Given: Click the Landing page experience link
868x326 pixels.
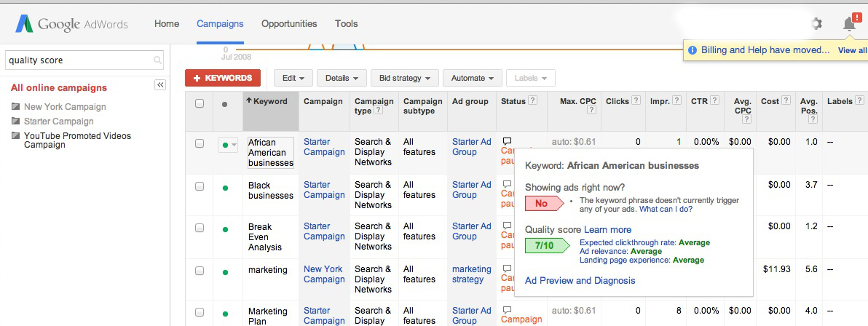Looking at the screenshot, I should (x=625, y=260).
